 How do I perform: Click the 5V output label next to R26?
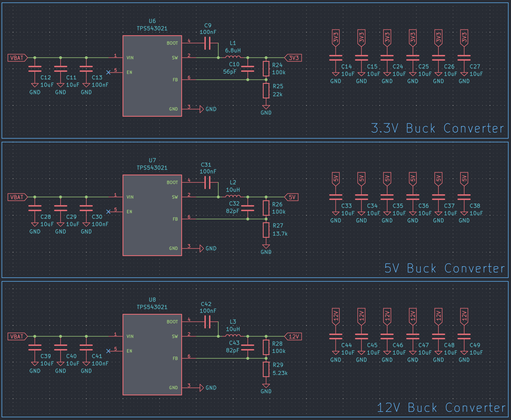(x=291, y=197)
